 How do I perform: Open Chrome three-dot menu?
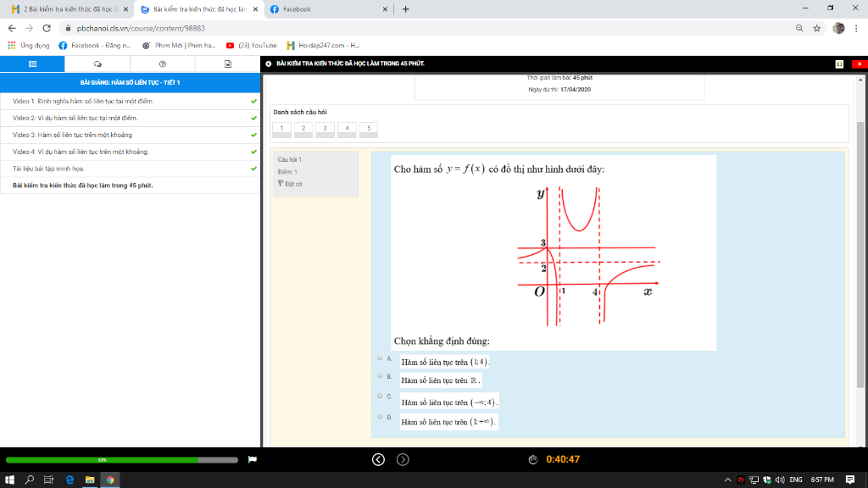856,28
